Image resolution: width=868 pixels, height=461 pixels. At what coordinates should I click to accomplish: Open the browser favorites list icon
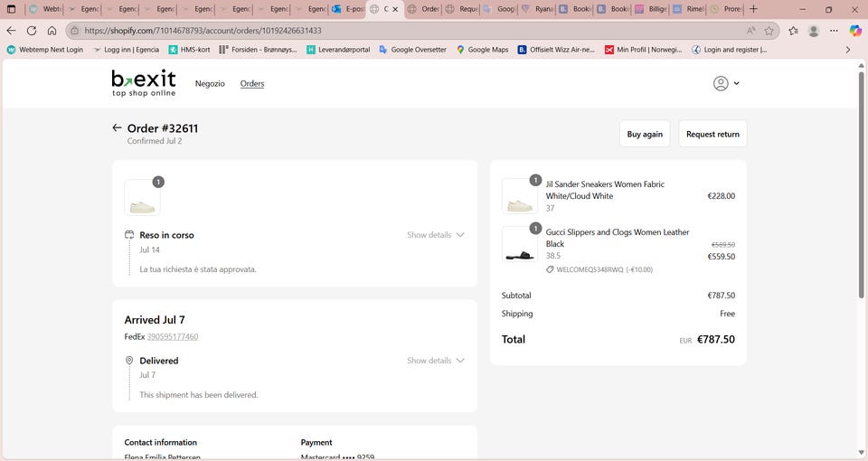[x=793, y=31]
